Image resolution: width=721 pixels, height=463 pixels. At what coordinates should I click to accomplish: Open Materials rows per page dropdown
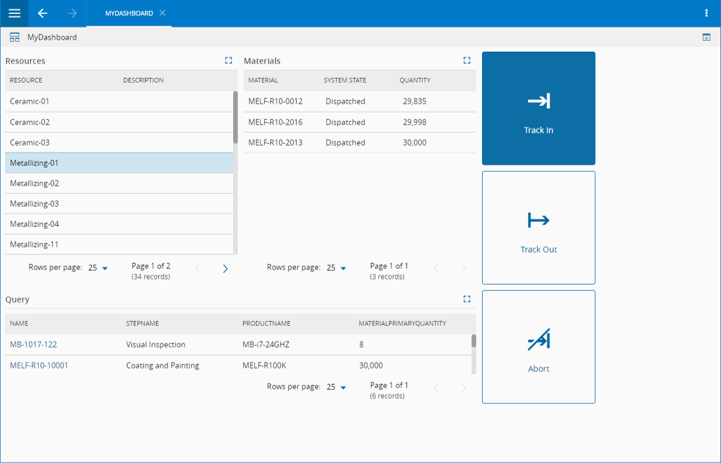(336, 268)
